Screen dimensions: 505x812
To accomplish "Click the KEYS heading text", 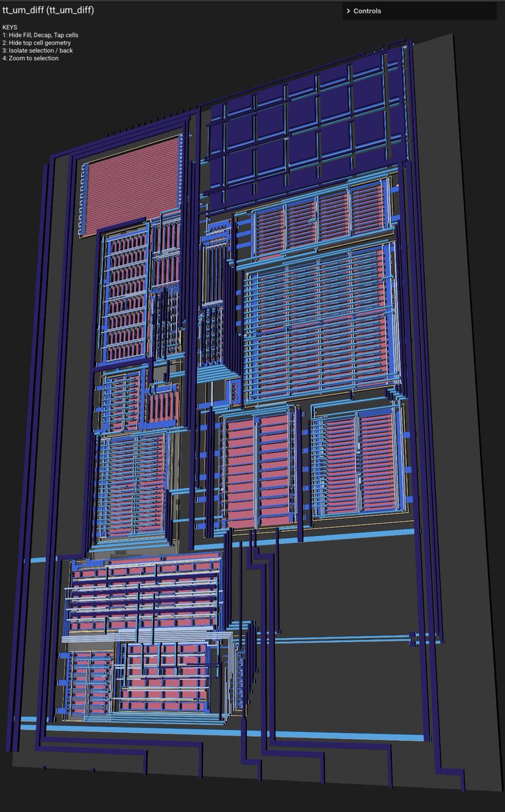I will [9, 27].
